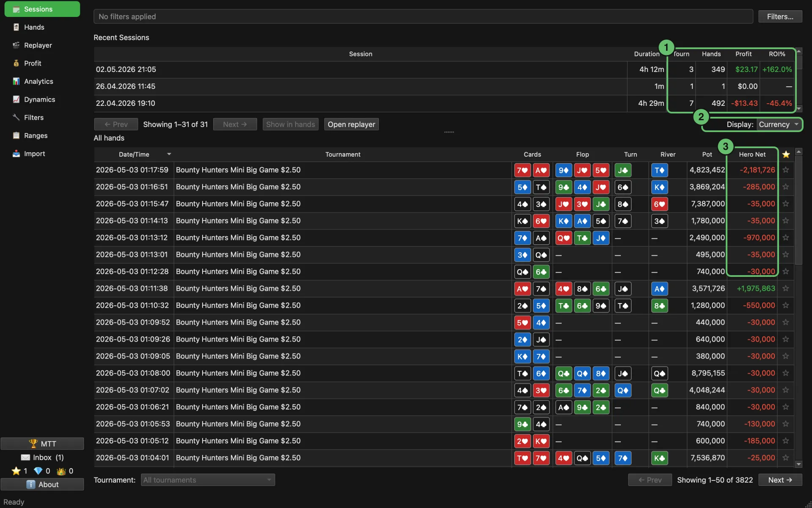
Task: Go to next page of all hands
Action: [780, 480]
